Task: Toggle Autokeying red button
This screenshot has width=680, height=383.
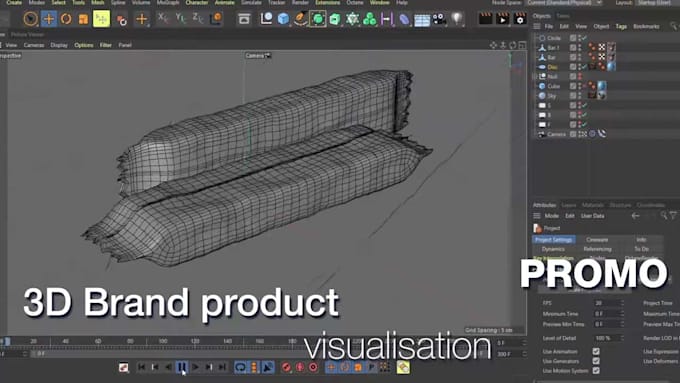Action: [300, 367]
